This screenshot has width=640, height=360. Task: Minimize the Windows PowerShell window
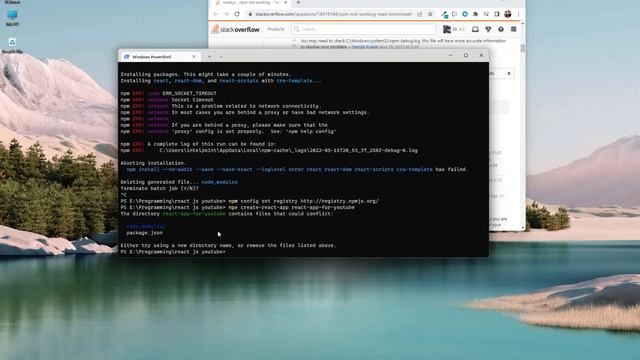click(x=451, y=55)
